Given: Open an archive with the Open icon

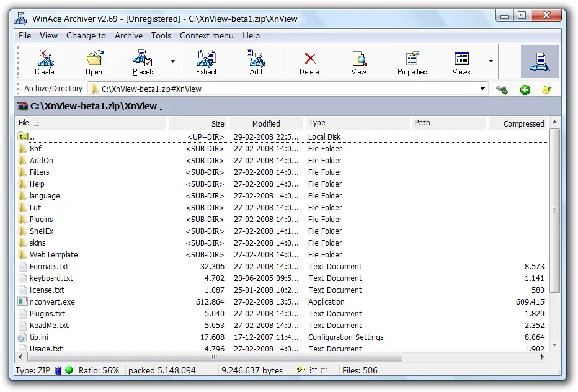Looking at the screenshot, I should 94,61.
